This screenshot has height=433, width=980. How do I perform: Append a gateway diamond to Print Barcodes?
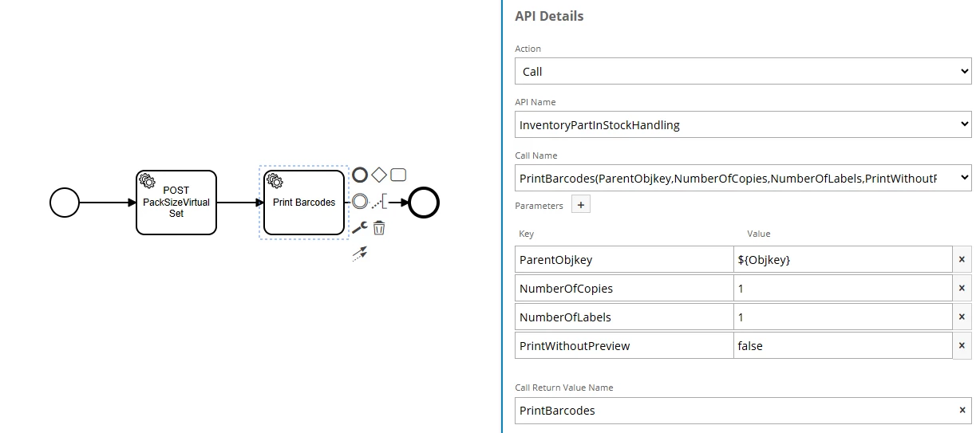click(379, 175)
